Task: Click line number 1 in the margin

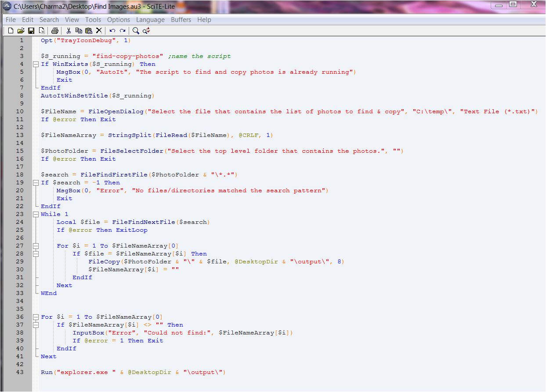Action: (x=22, y=40)
